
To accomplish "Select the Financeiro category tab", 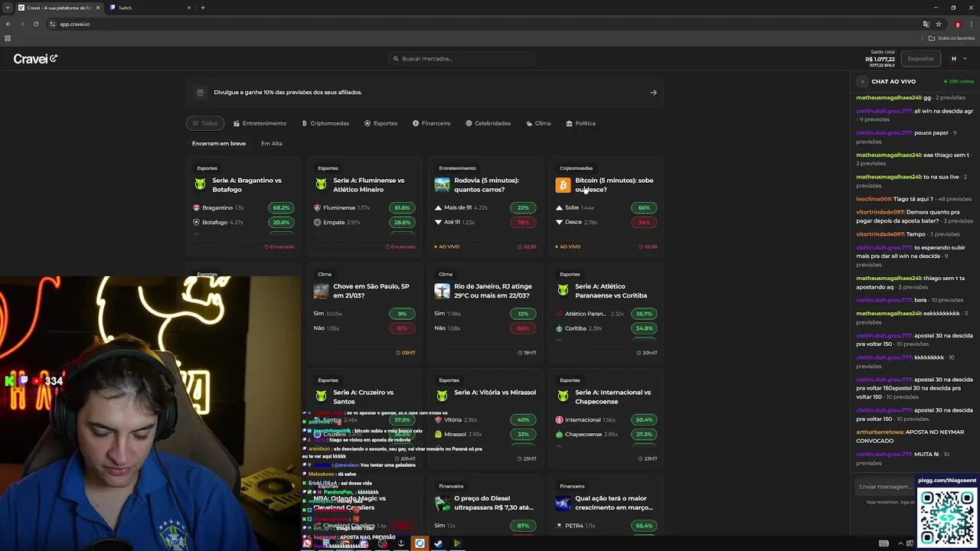I will (431, 123).
